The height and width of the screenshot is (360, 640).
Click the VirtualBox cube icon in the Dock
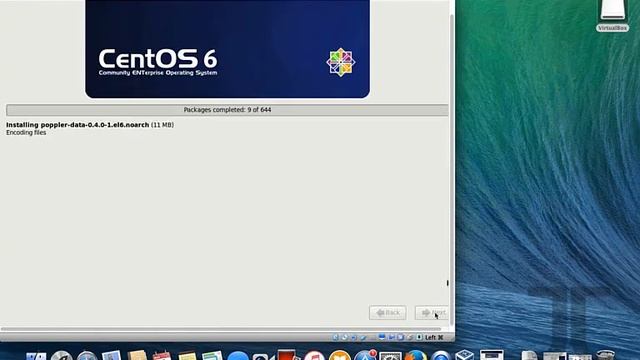pyautogui.click(x=464, y=355)
